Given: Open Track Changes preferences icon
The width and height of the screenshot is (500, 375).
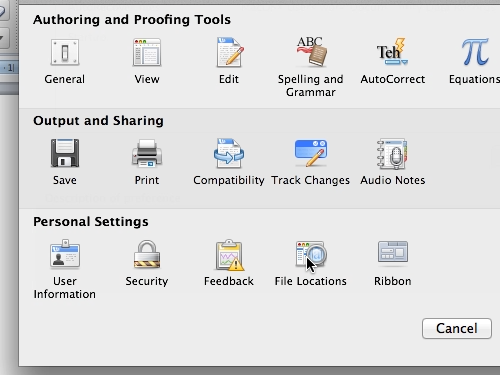Looking at the screenshot, I should [x=311, y=153].
